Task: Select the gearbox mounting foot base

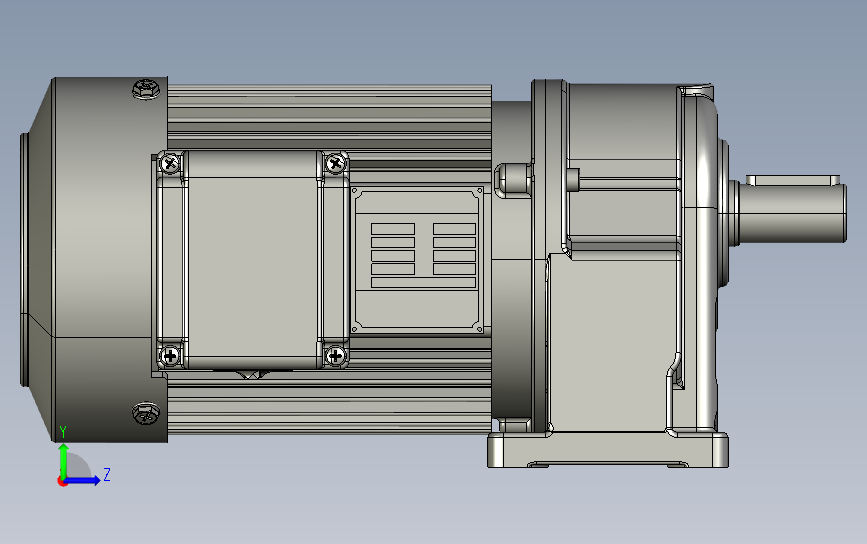Action: [x=608, y=450]
